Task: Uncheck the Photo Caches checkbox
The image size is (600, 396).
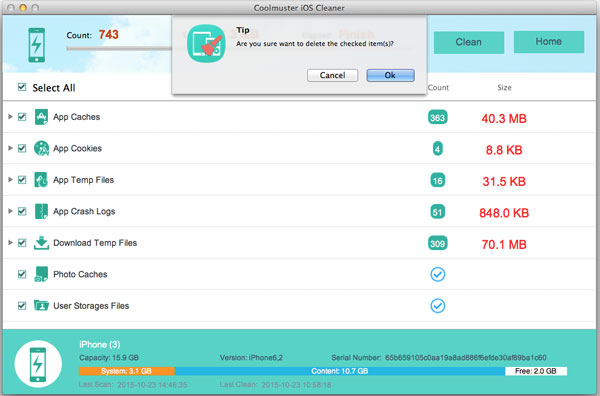Action: pos(22,274)
